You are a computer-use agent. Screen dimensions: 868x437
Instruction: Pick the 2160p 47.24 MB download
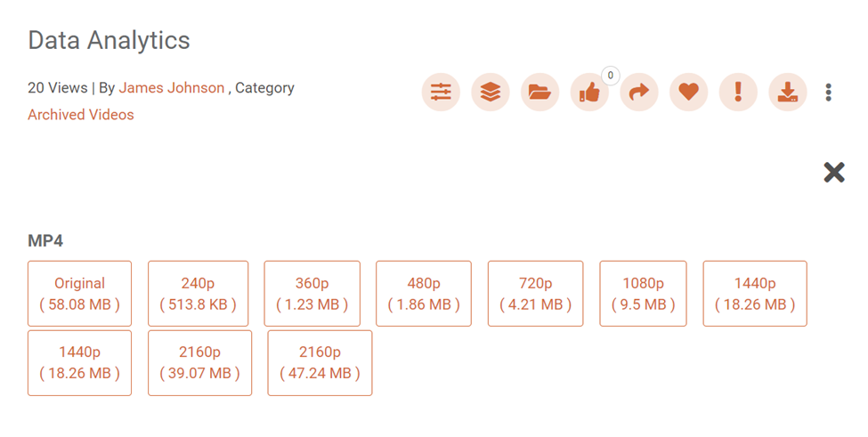[x=320, y=363]
